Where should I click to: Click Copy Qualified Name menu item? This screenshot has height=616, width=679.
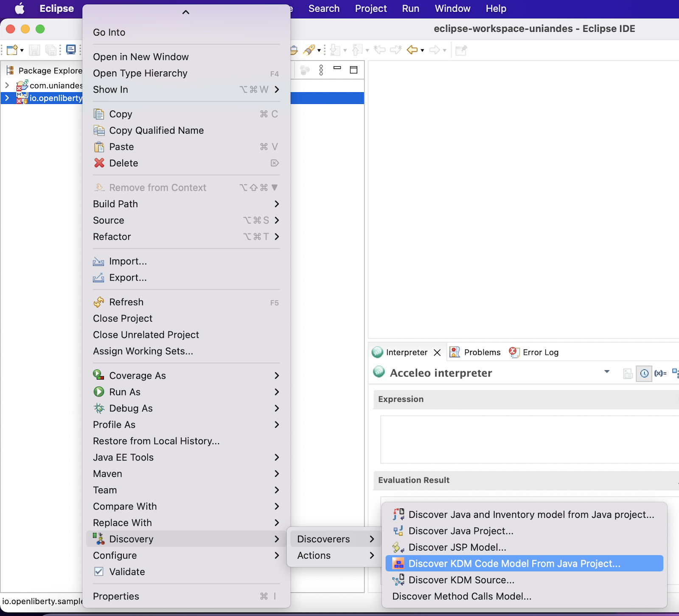(x=186, y=130)
